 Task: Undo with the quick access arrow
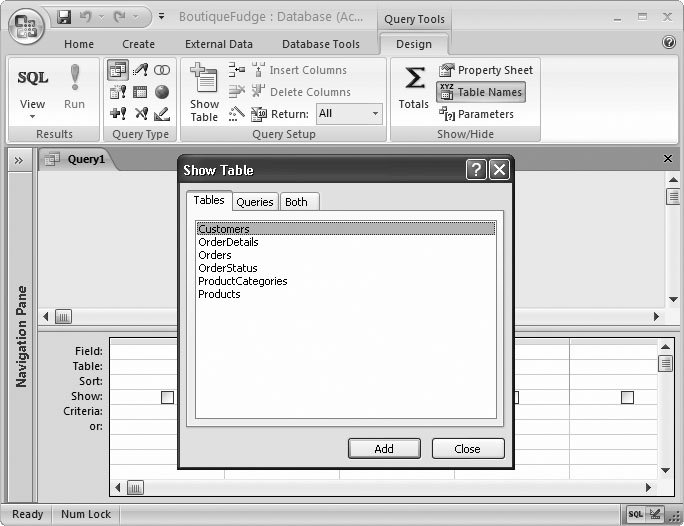point(86,17)
